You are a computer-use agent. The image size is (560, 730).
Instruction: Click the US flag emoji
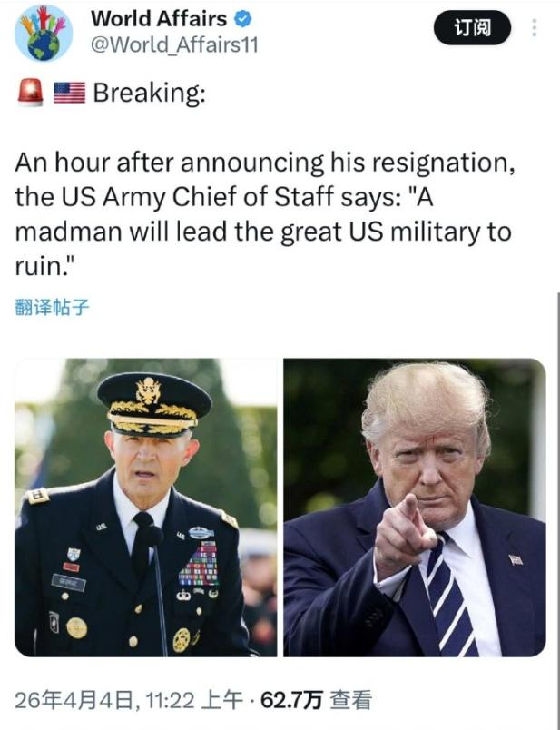[69, 93]
